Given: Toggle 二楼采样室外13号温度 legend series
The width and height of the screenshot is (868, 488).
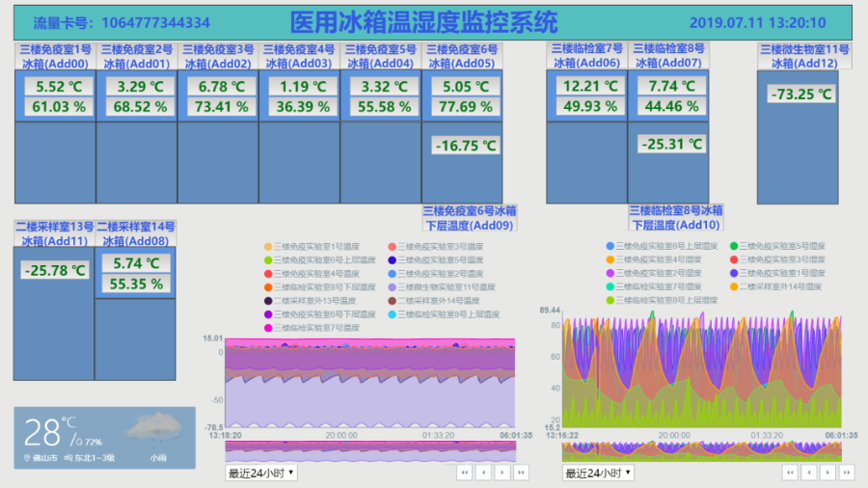Looking at the screenshot, I should (311, 301).
